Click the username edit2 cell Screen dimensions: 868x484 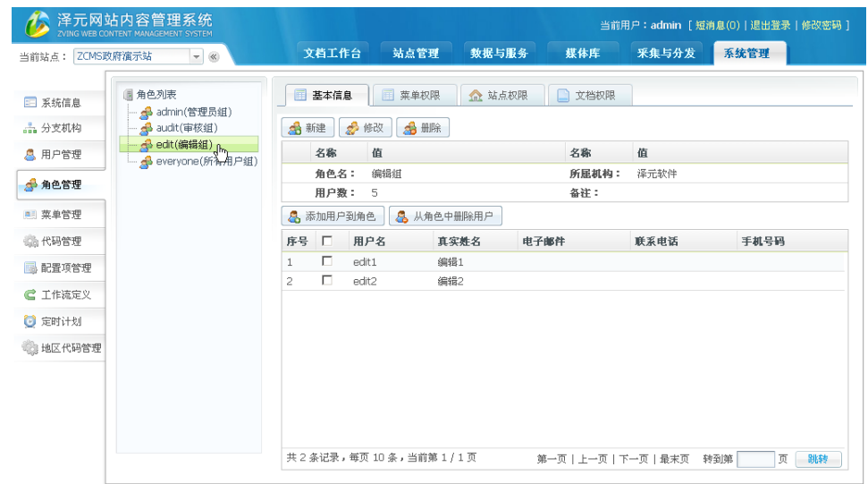tap(365, 281)
